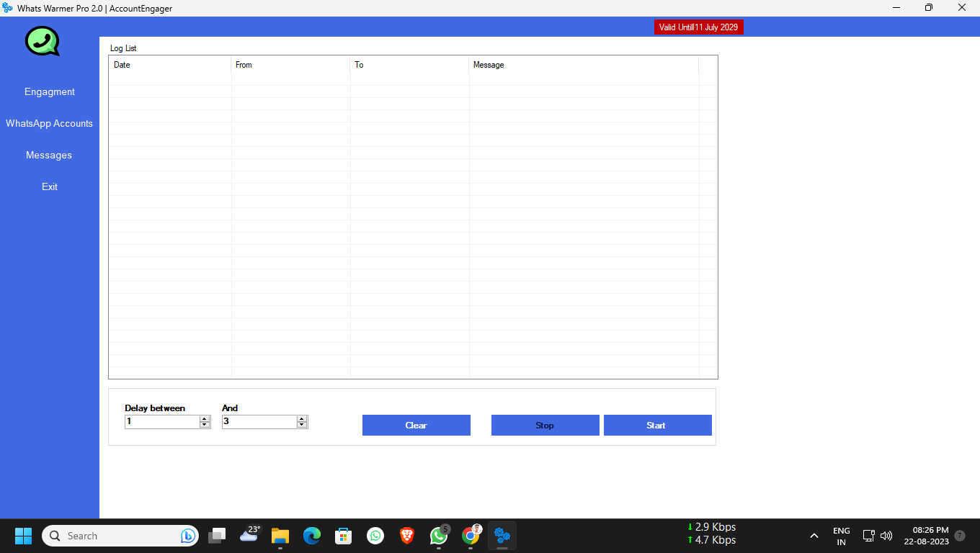Click the Valid Untill 11 July 2029 label

click(699, 27)
